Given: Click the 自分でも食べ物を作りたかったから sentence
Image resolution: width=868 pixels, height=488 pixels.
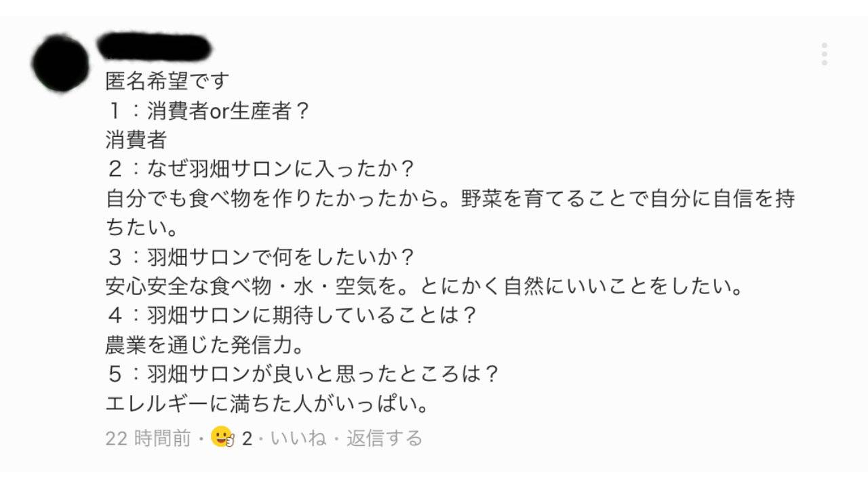Looking at the screenshot, I should (281, 199).
